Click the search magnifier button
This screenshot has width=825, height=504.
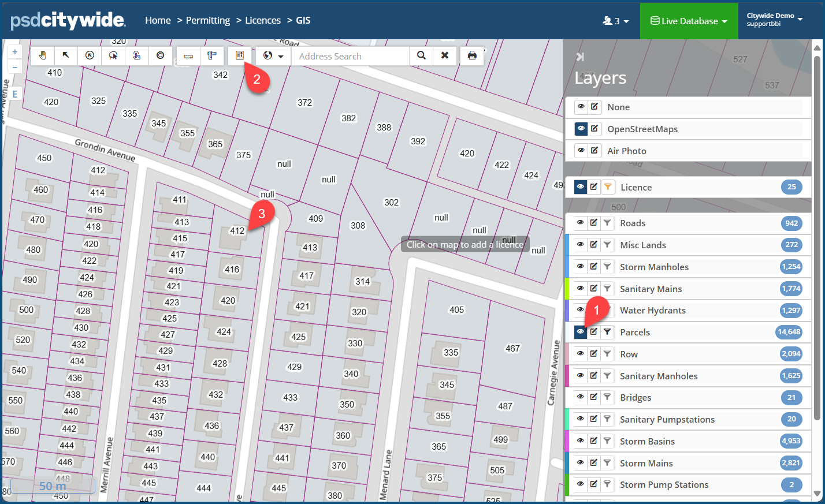(x=422, y=56)
